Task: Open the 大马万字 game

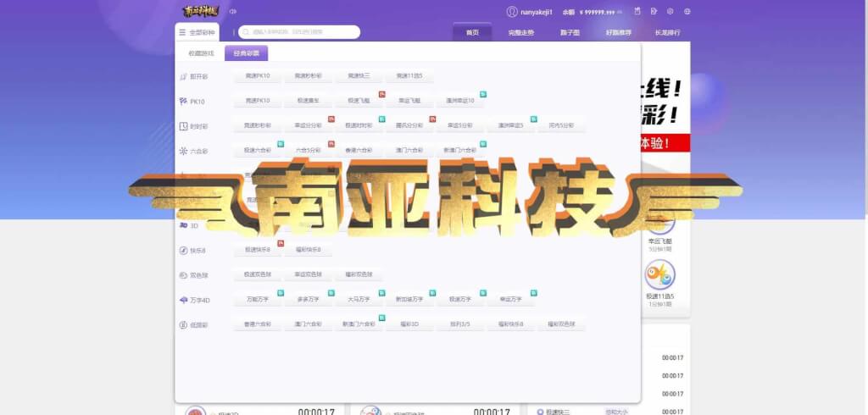Action: tap(359, 299)
